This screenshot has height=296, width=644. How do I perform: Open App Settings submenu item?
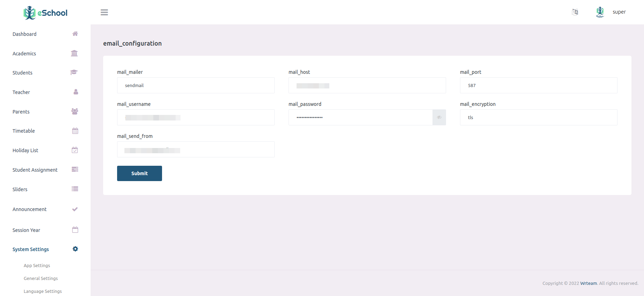pyautogui.click(x=37, y=265)
